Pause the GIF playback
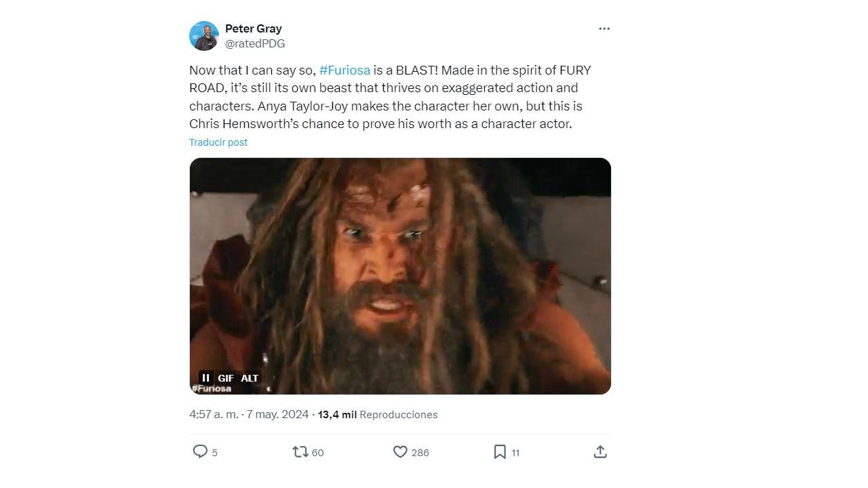The width and height of the screenshot is (868, 488). click(205, 378)
